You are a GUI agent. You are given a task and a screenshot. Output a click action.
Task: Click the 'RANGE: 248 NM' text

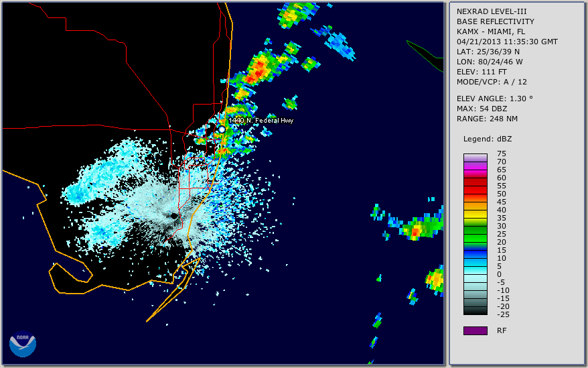(x=487, y=119)
